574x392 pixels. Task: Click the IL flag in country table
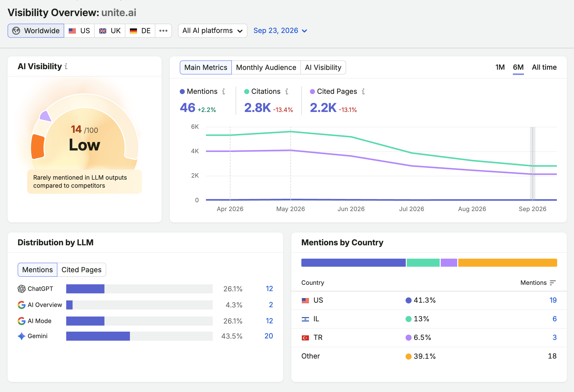[x=305, y=319]
